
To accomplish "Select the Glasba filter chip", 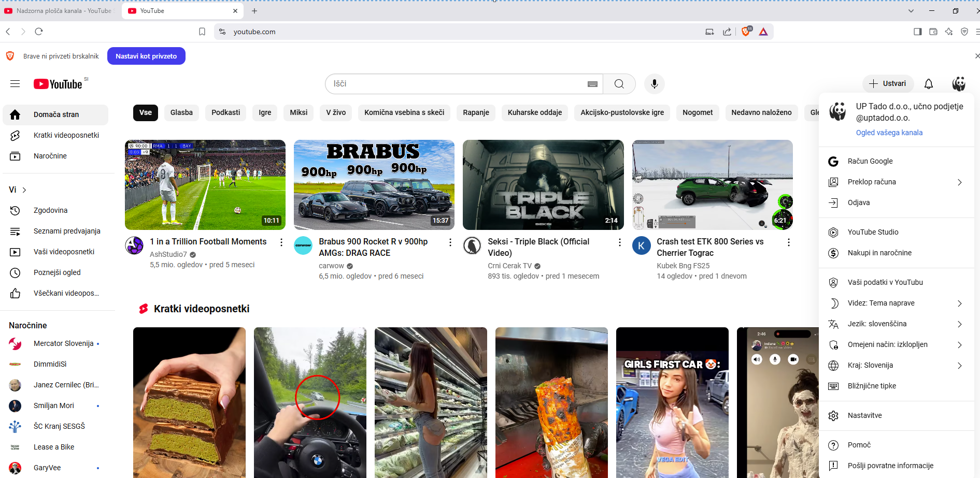I will (181, 112).
